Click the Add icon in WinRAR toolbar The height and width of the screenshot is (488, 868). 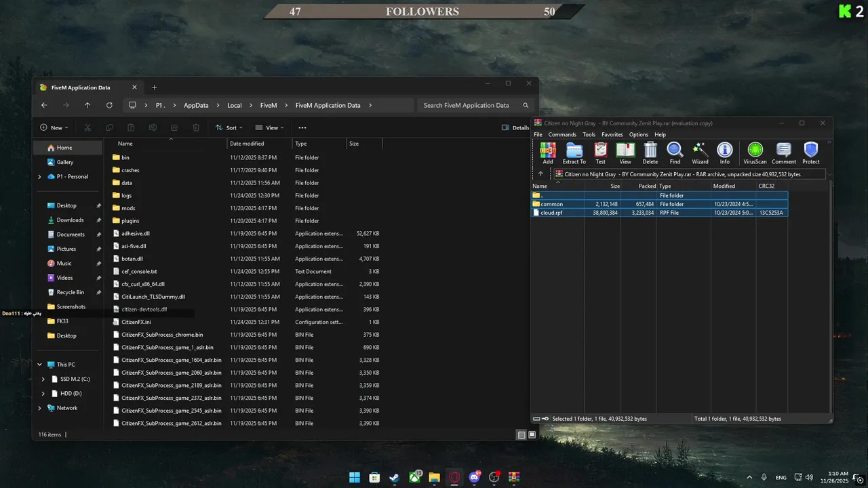click(547, 152)
